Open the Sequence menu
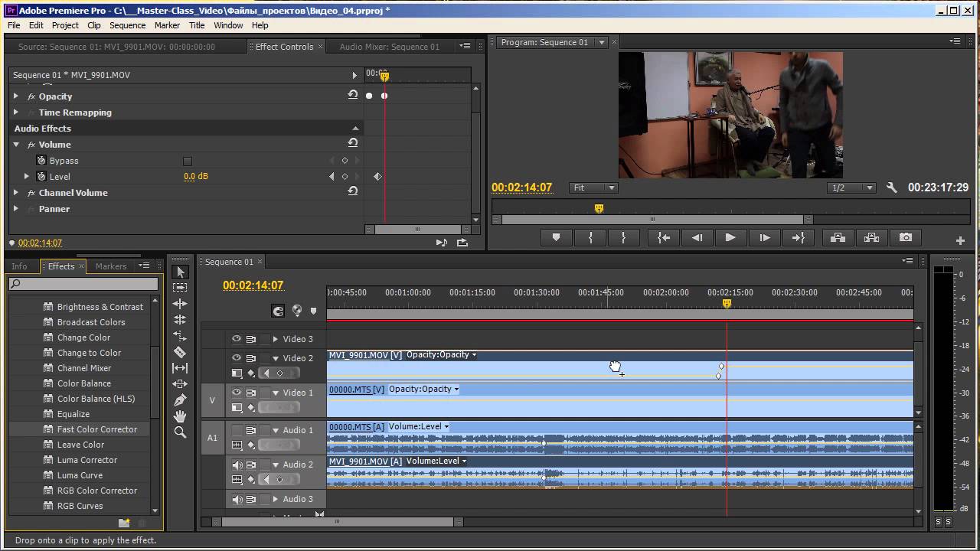The image size is (980, 551). coord(127,25)
